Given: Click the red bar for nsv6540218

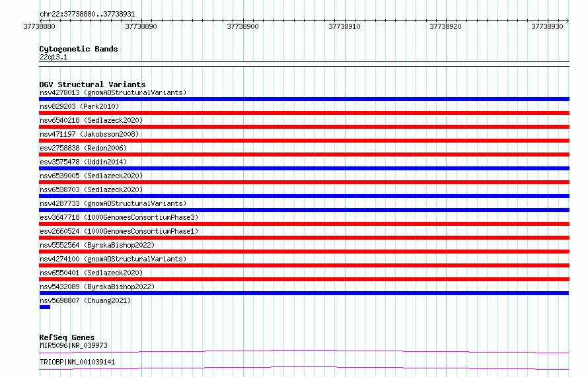Looking at the screenshot, I should [304, 127].
